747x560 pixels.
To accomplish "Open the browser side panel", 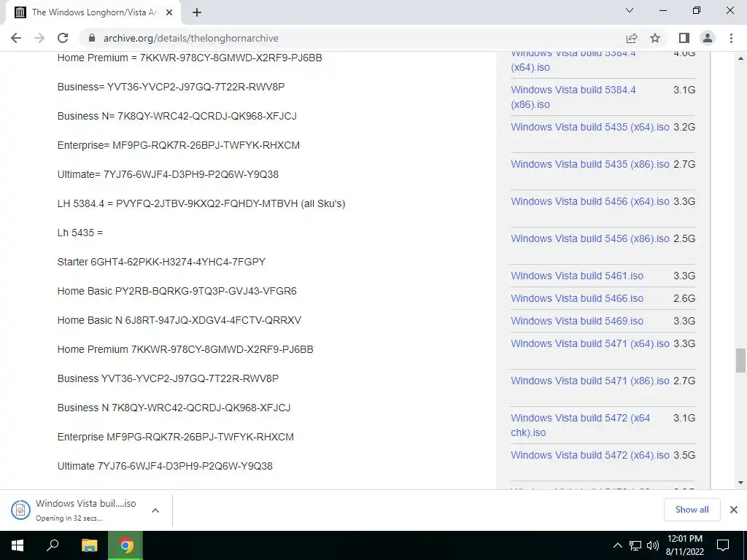I will tap(684, 38).
